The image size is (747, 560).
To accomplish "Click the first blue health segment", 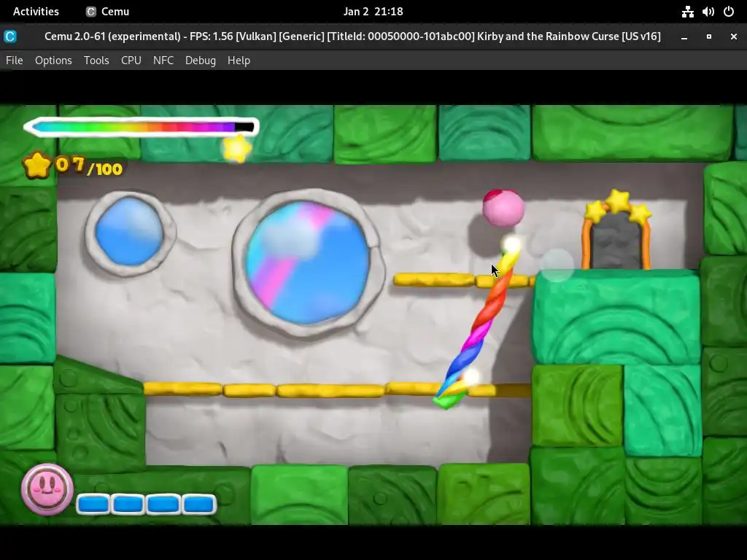I will tap(93, 505).
